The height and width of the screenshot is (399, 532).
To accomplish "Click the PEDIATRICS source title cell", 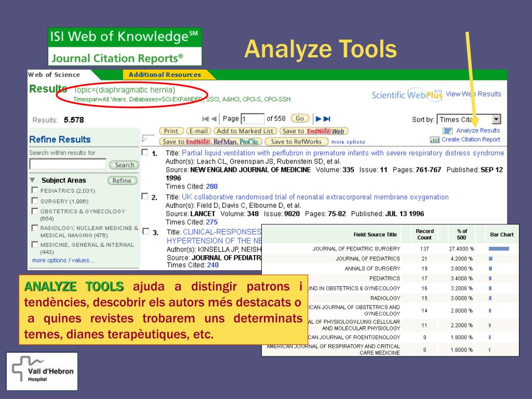I will [x=385, y=278].
